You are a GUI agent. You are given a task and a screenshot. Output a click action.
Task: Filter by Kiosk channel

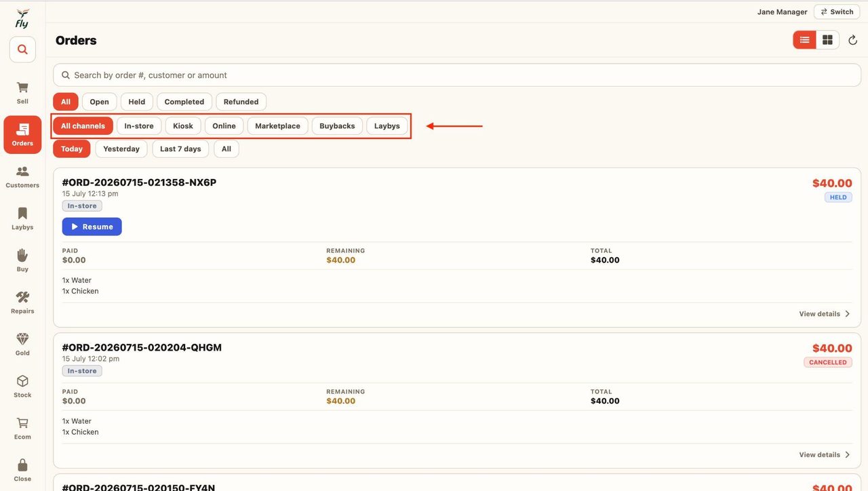(183, 126)
